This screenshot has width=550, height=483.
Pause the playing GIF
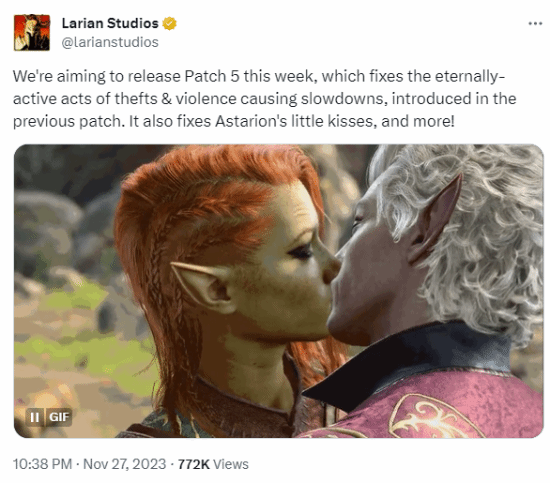[x=34, y=417]
